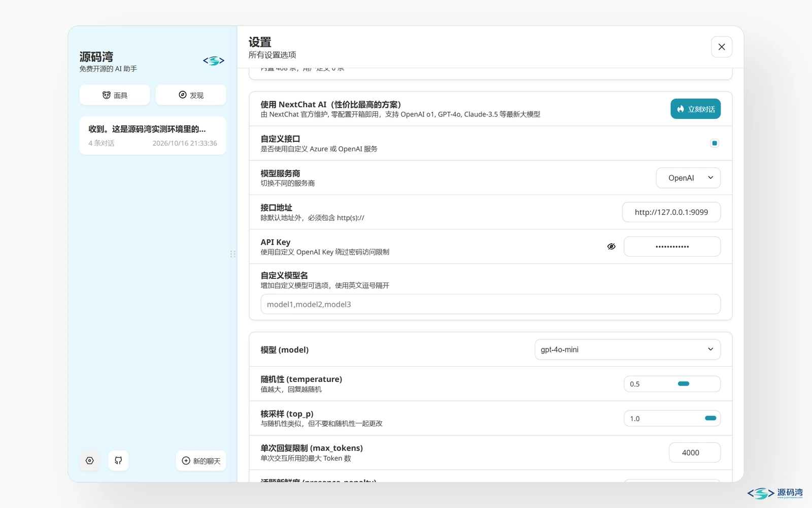This screenshot has width=812, height=508.
Task: Click the timestamp 2026/10/16 21:33:36
Action: click(x=185, y=143)
